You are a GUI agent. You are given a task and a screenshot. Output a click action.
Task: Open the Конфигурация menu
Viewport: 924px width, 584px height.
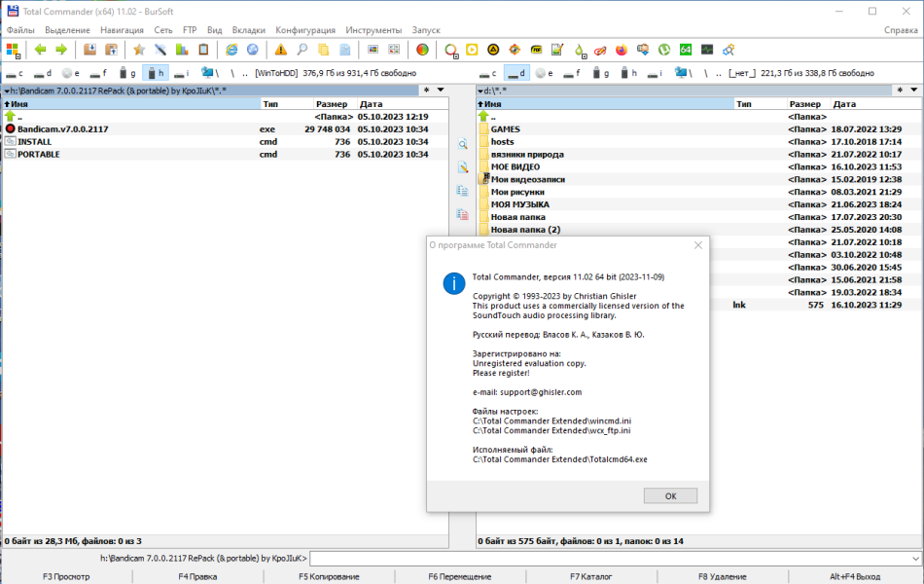pos(305,30)
